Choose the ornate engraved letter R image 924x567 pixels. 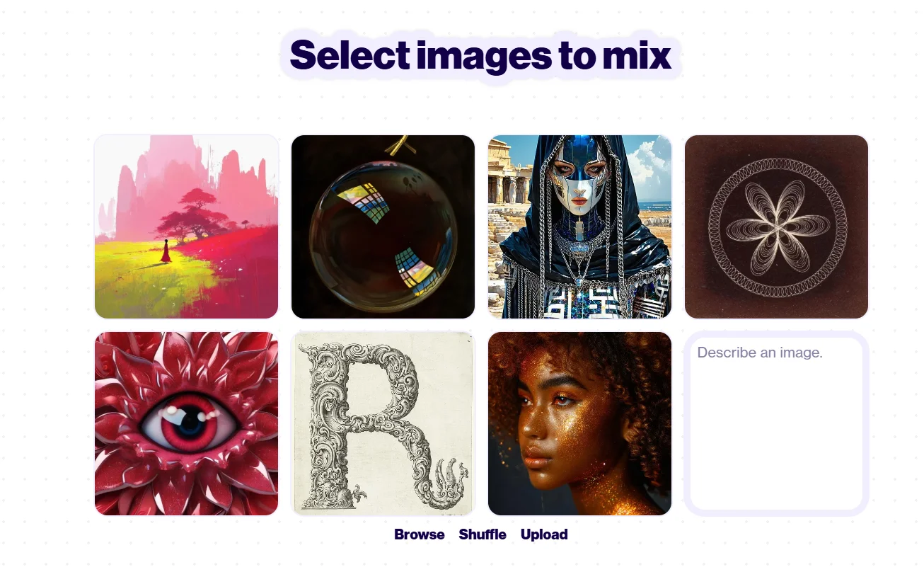[x=383, y=423]
